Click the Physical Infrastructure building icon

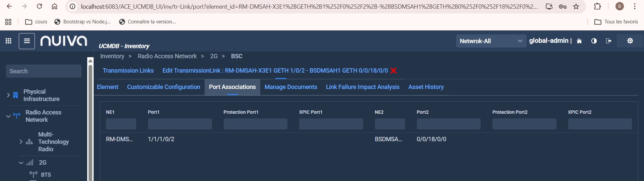click(x=15, y=95)
